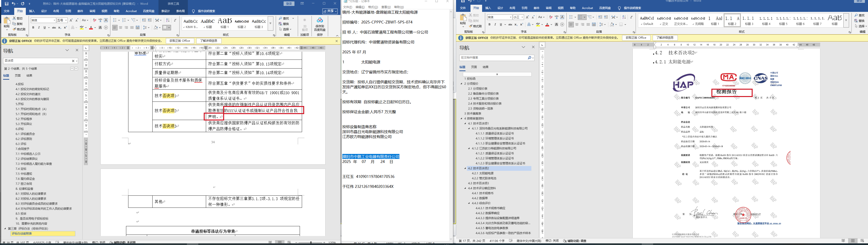
Task: Justify text in 附件2 Word ribbon
Action: click(132, 28)
